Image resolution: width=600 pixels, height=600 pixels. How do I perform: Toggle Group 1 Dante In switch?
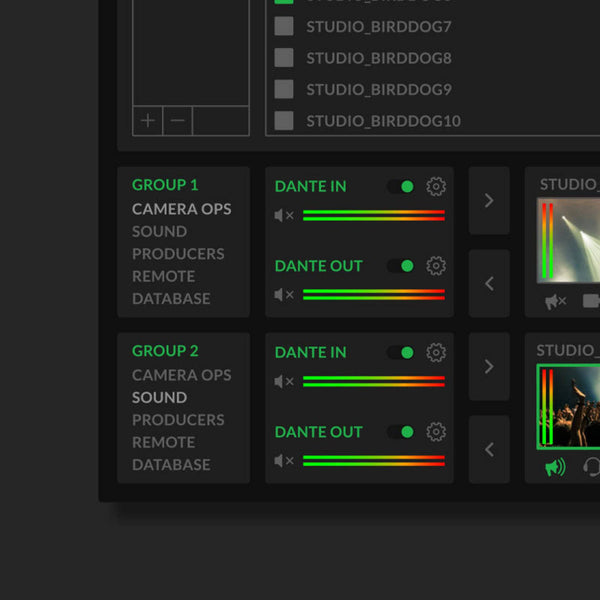[401, 187]
